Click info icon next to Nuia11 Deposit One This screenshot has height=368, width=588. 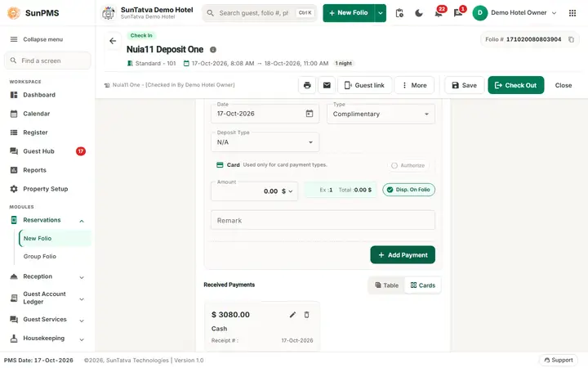pos(212,50)
